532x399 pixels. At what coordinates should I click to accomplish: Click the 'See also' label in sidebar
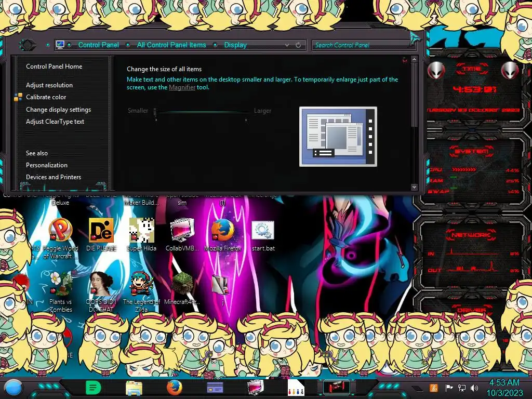[37, 153]
